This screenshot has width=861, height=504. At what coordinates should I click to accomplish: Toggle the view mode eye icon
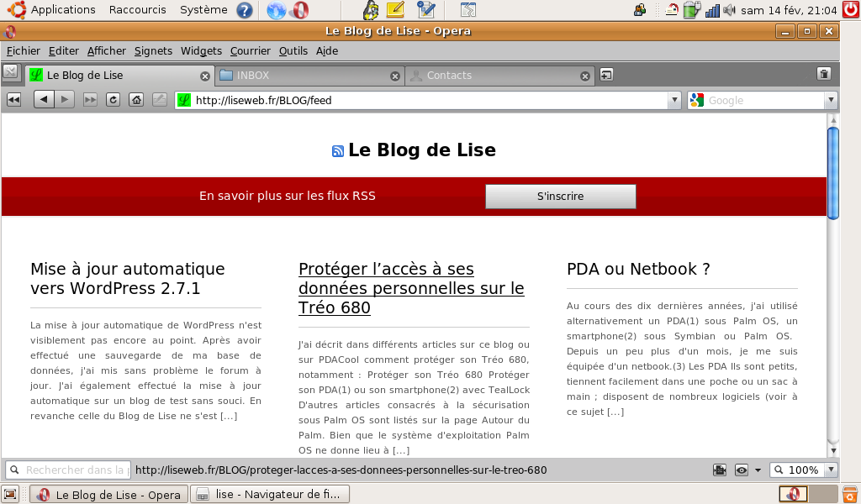[742, 470]
